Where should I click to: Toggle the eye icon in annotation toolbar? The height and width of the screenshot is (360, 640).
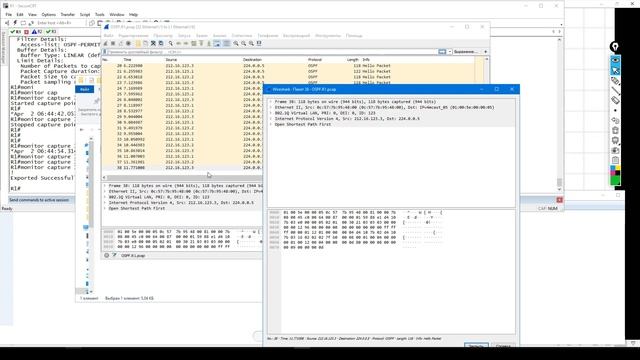point(615,60)
